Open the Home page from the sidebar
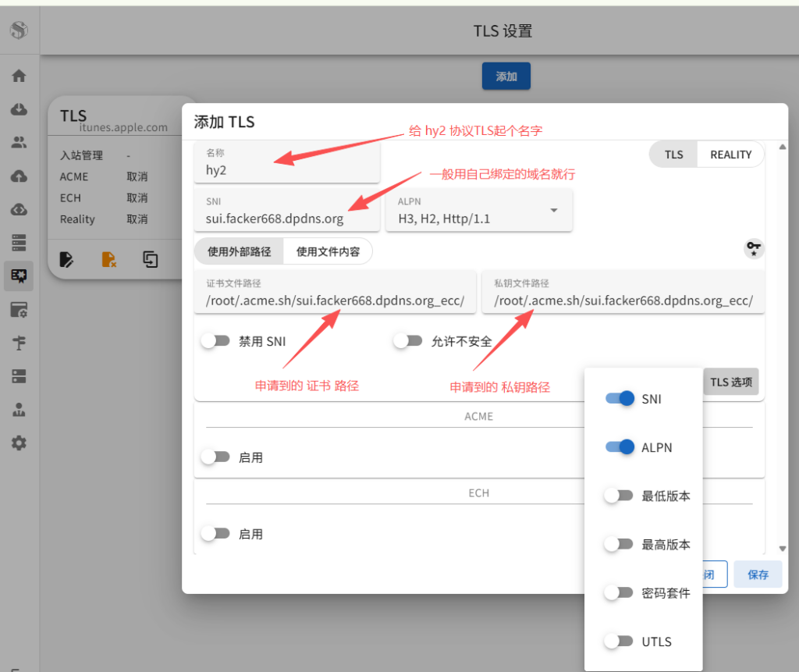 click(x=19, y=76)
